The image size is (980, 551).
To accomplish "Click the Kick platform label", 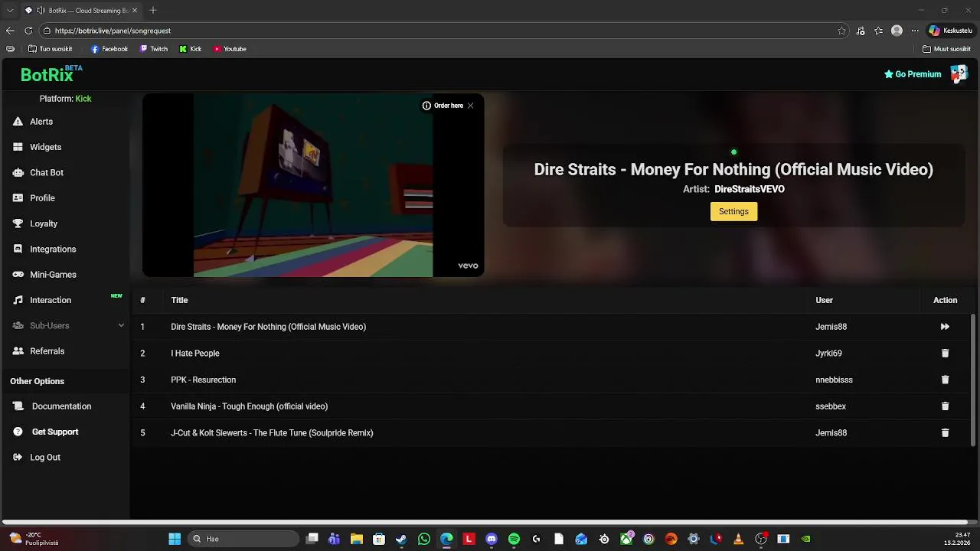I will coord(83,99).
